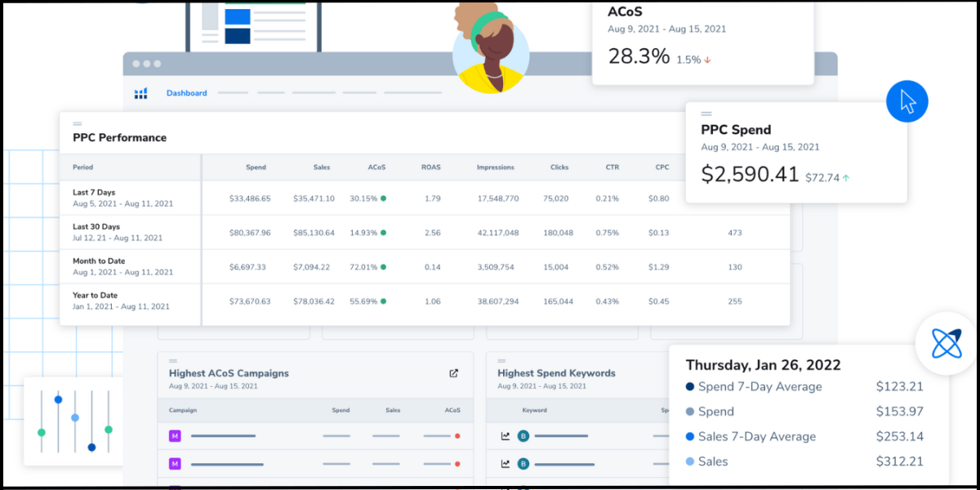Click the blue cursor circle icon
The height and width of the screenshot is (490, 980).
pyautogui.click(x=907, y=102)
